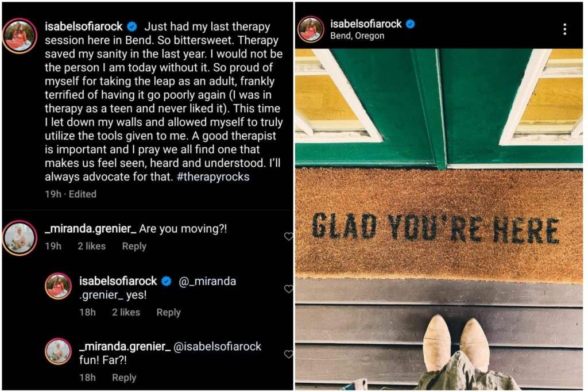The image size is (588, 392).
Task: Heart the "fun! Far?!" comment
Action: point(288,354)
